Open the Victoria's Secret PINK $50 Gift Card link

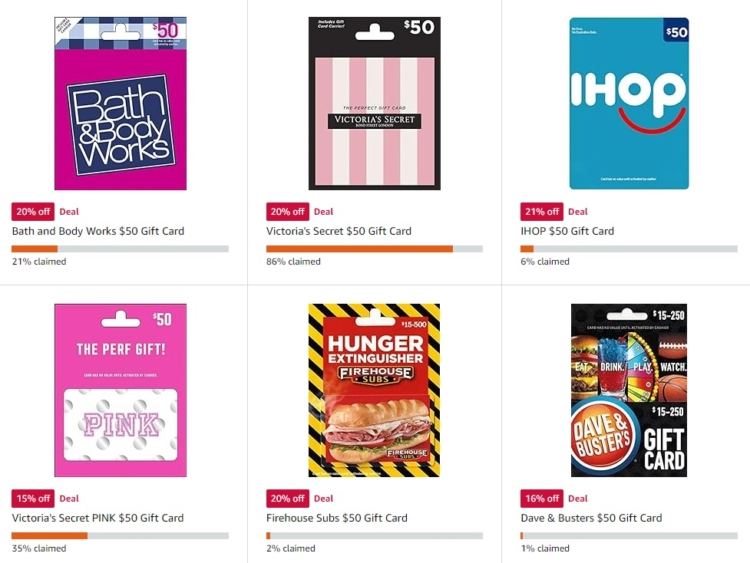click(x=98, y=518)
